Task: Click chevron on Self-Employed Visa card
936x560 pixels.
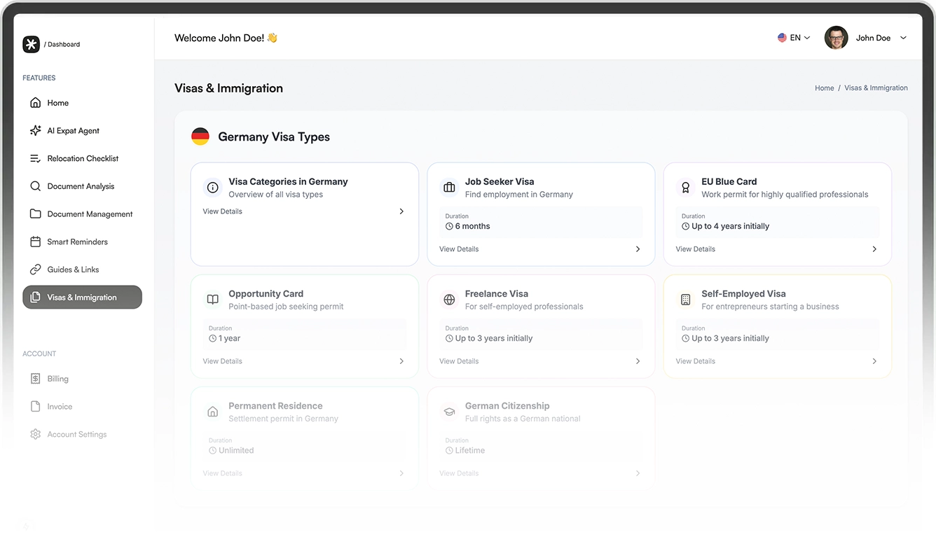Action: 874,361
